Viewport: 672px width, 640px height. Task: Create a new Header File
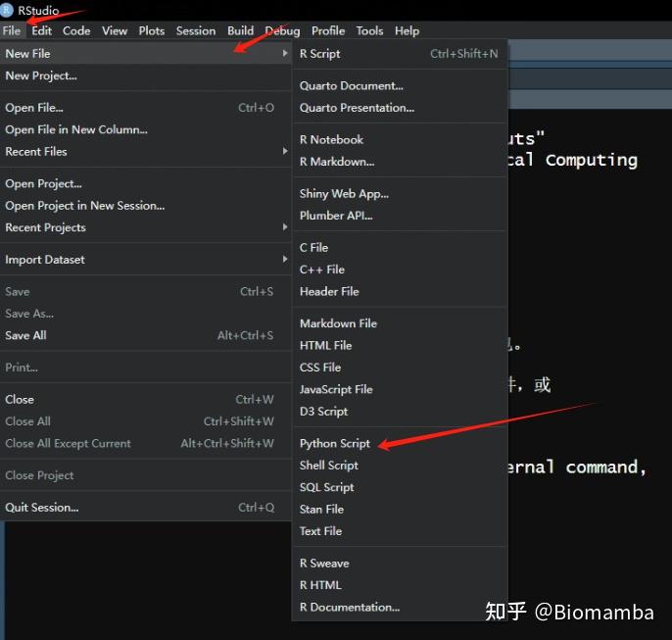pyautogui.click(x=400, y=291)
